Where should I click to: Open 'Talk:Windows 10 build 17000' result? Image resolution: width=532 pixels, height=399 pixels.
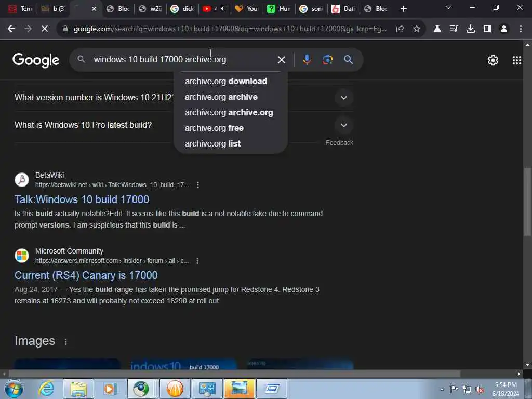(82, 199)
